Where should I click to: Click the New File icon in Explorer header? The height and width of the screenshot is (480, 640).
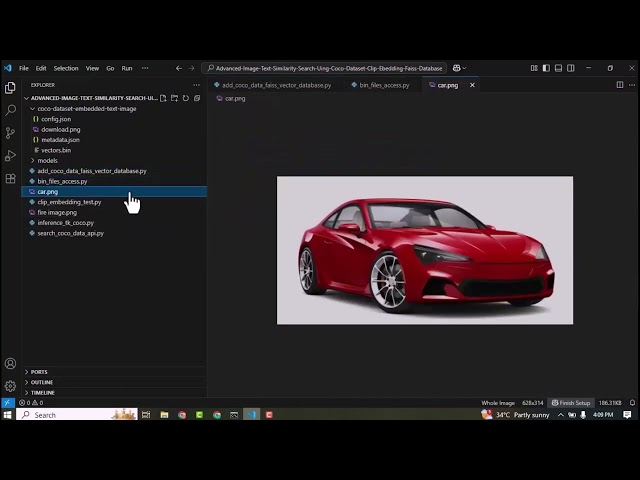[x=163, y=98]
